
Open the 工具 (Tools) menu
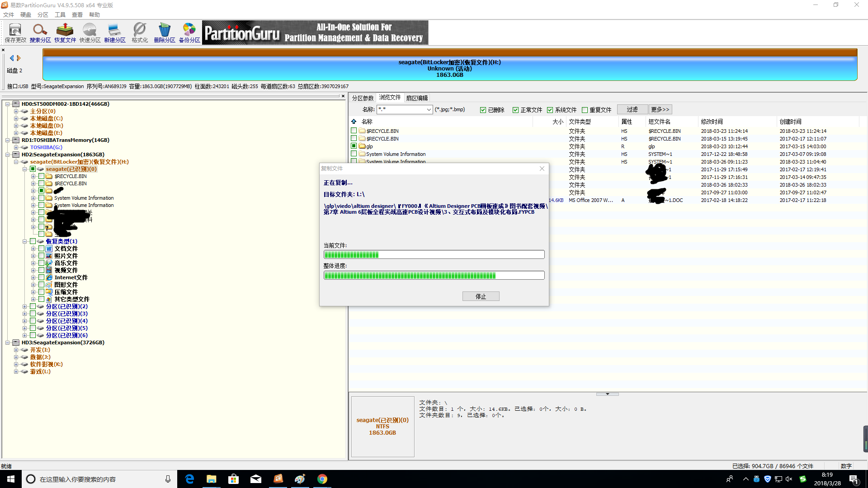[x=60, y=14]
